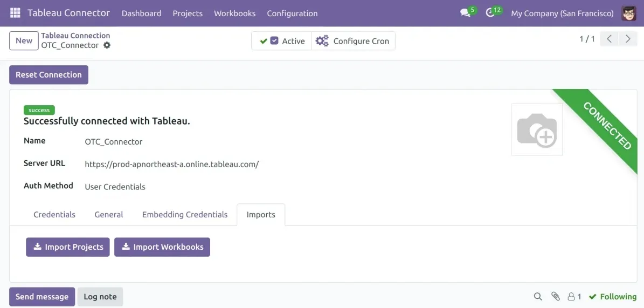
Task: Click 'Successfully connected with Tableau.' message
Action: click(x=107, y=121)
